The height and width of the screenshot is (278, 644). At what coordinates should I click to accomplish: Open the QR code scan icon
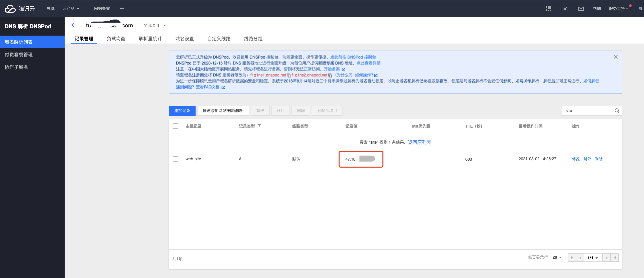548,9
